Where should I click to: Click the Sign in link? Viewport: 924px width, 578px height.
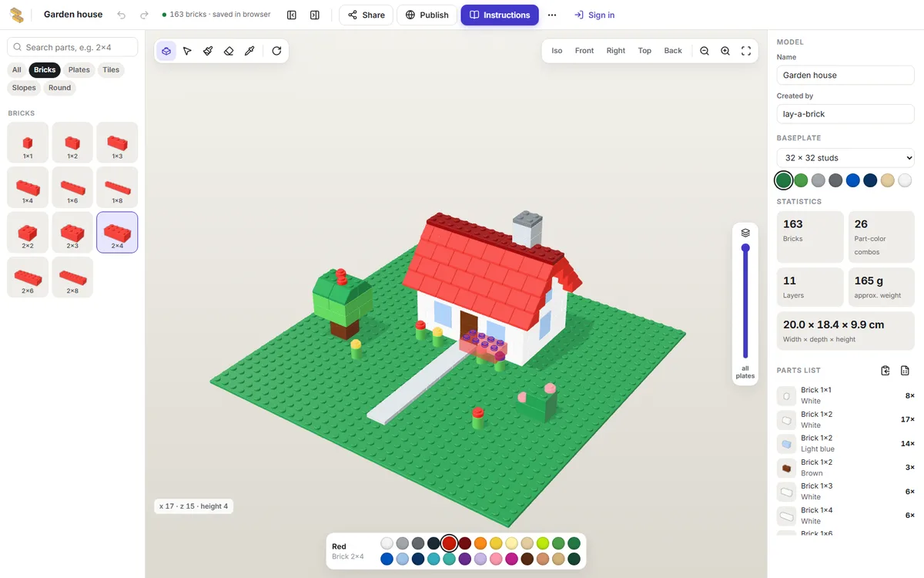coord(594,15)
